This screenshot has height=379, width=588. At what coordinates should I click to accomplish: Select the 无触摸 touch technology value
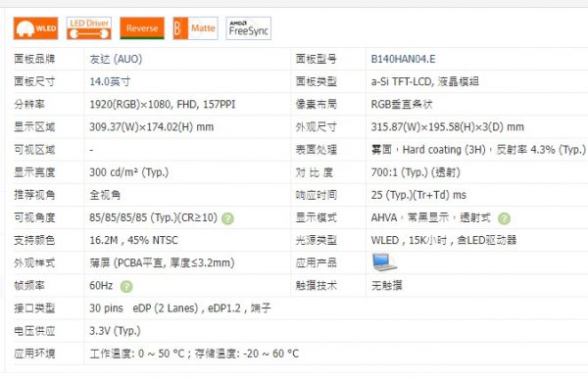coord(387,286)
